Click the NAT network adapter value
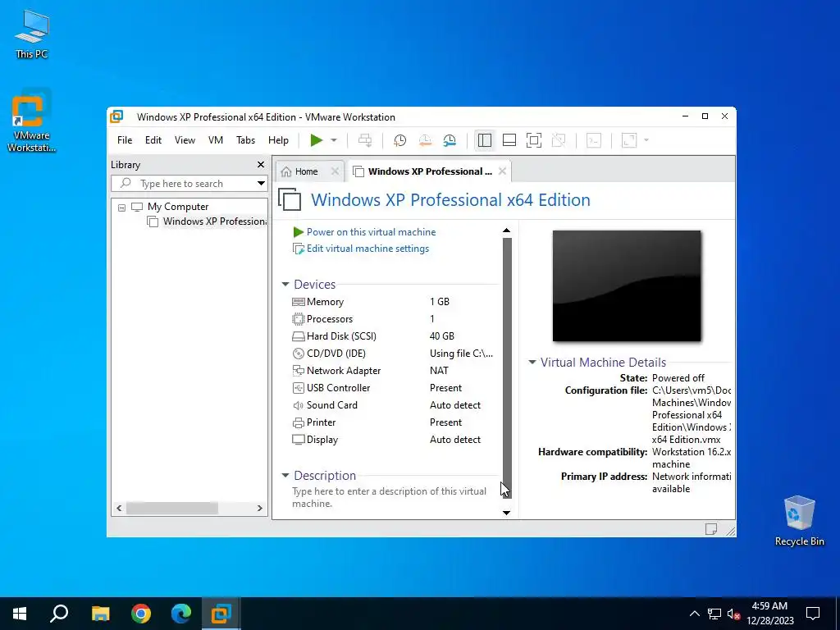 tap(439, 370)
